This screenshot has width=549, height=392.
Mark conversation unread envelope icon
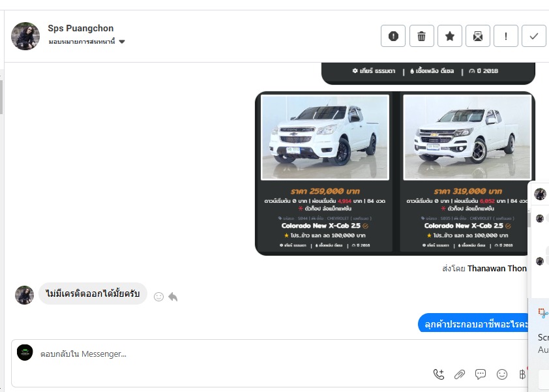click(x=478, y=36)
